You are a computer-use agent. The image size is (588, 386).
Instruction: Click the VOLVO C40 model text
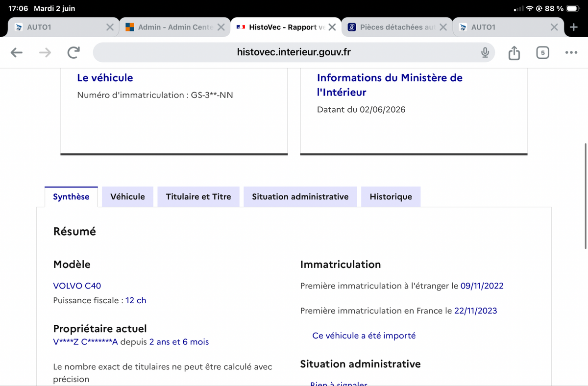tap(77, 286)
